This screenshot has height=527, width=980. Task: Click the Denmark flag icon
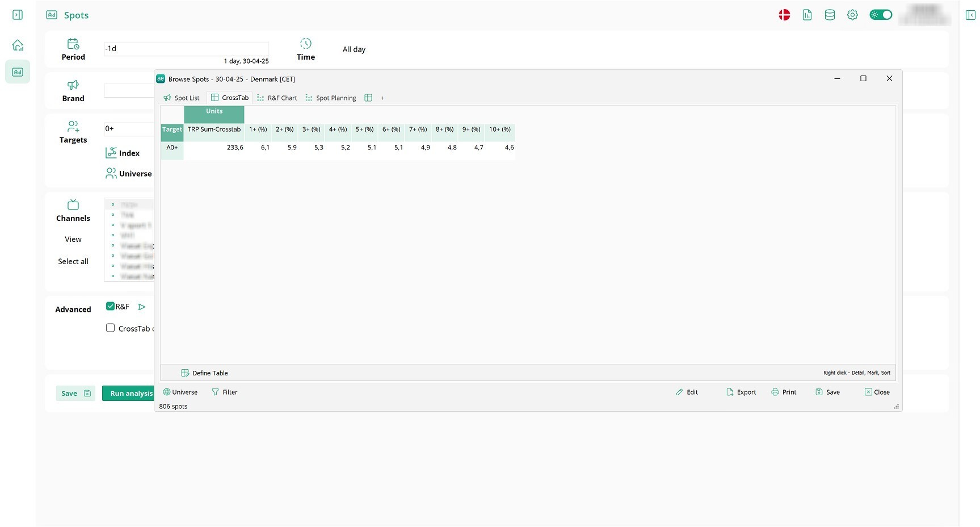coord(784,15)
